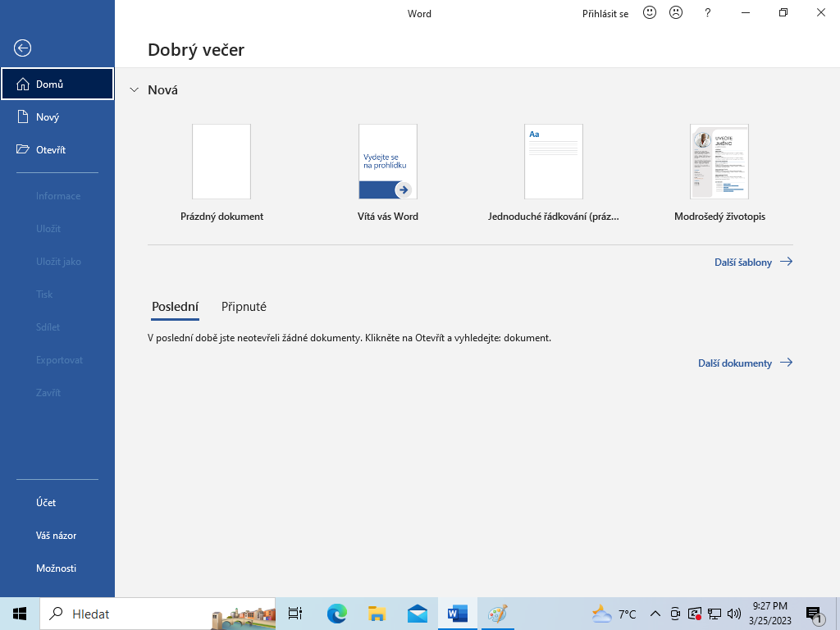Open the Domů page in sidebar

[57, 84]
